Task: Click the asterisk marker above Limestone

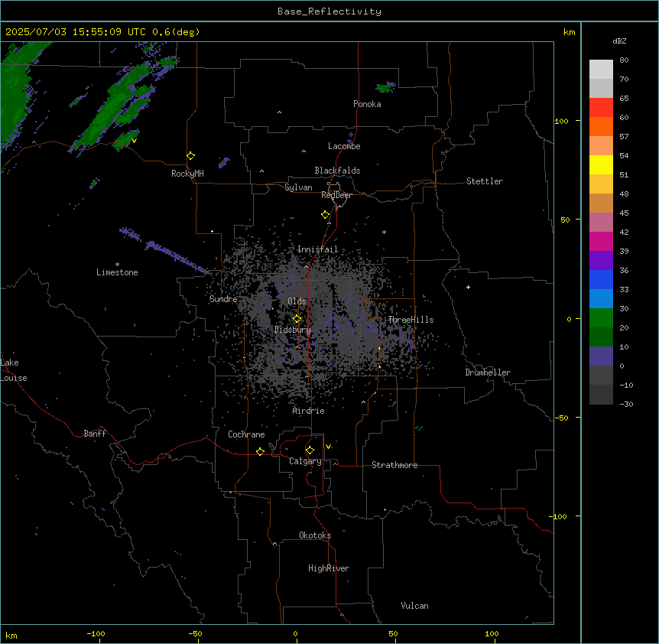Action: 117,265
